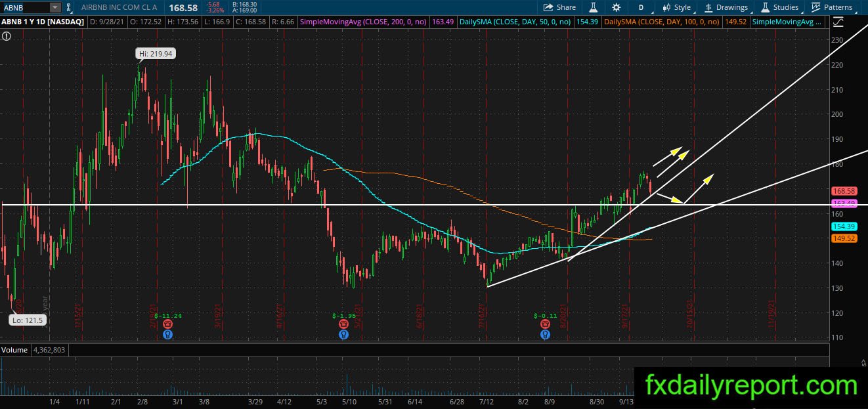Click the candlestick icon next to Style

[666, 7]
